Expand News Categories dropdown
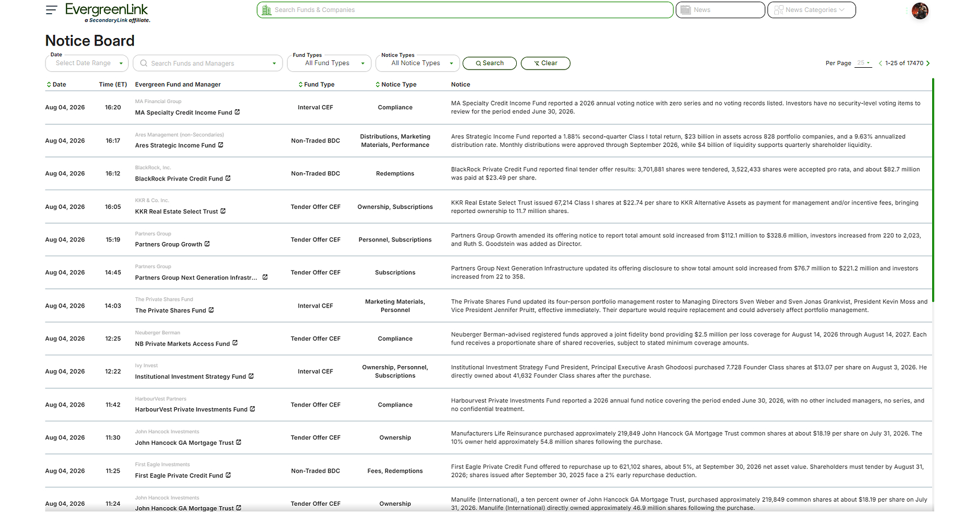Screen dimensions: 980x513 (x=811, y=10)
